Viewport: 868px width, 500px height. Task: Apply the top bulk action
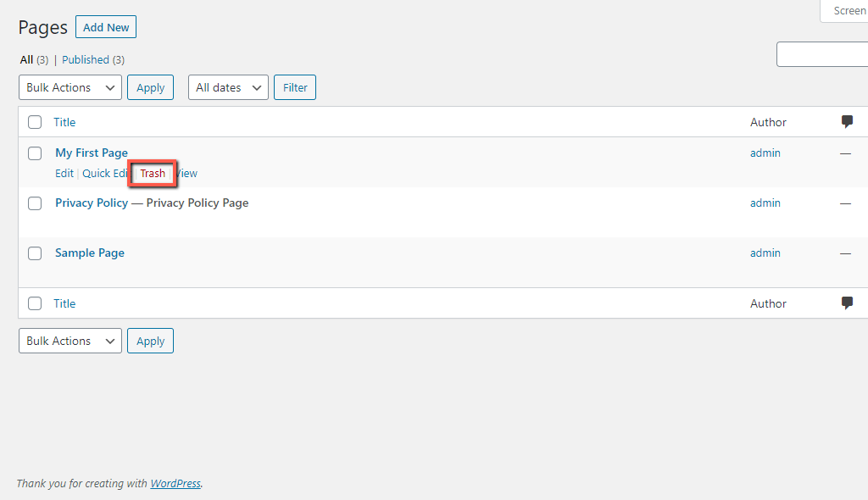tap(151, 87)
